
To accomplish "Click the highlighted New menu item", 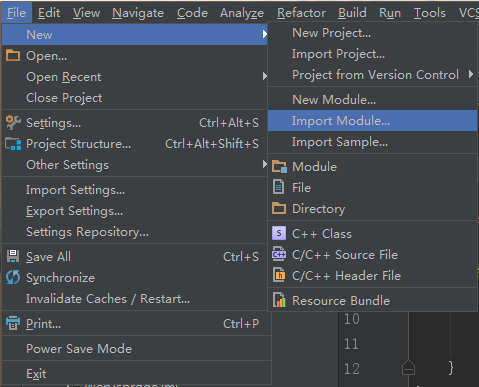I will (135, 34).
